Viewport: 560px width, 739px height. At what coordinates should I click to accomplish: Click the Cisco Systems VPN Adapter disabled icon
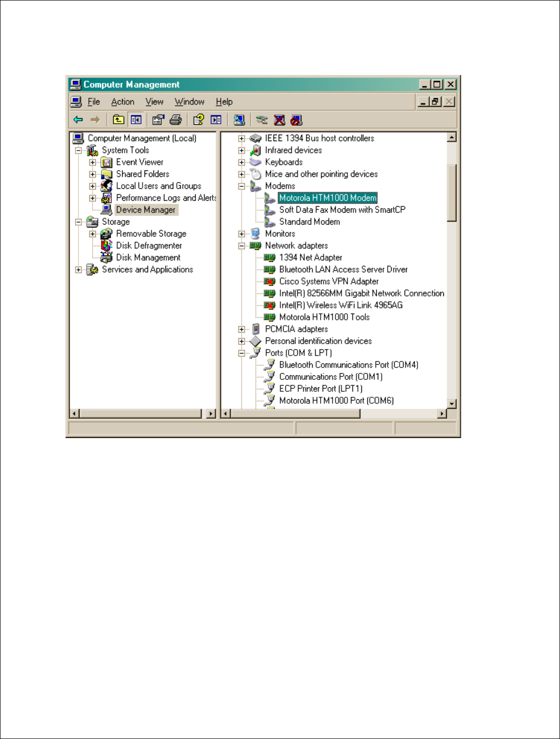coord(270,282)
